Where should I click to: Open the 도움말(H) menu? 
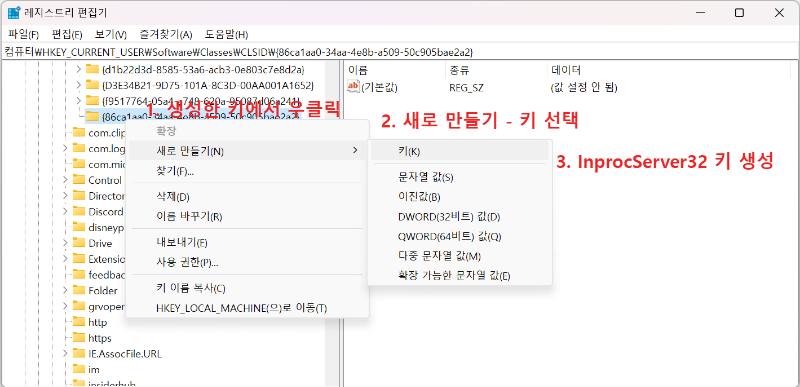coord(227,35)
